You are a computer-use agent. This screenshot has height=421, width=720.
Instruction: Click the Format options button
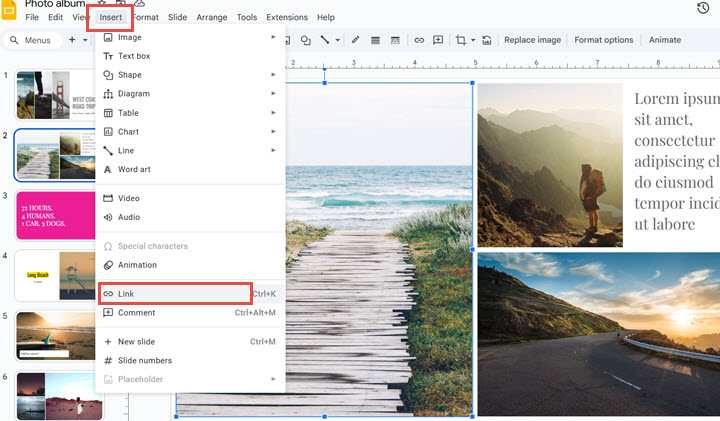pyautogui.click(x=603, y=40)
